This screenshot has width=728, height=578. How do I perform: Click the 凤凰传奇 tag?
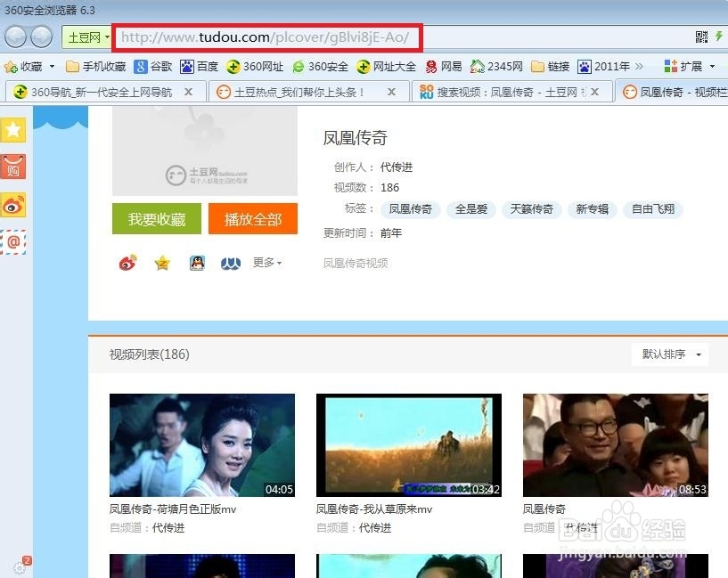(x=411, y=209)
